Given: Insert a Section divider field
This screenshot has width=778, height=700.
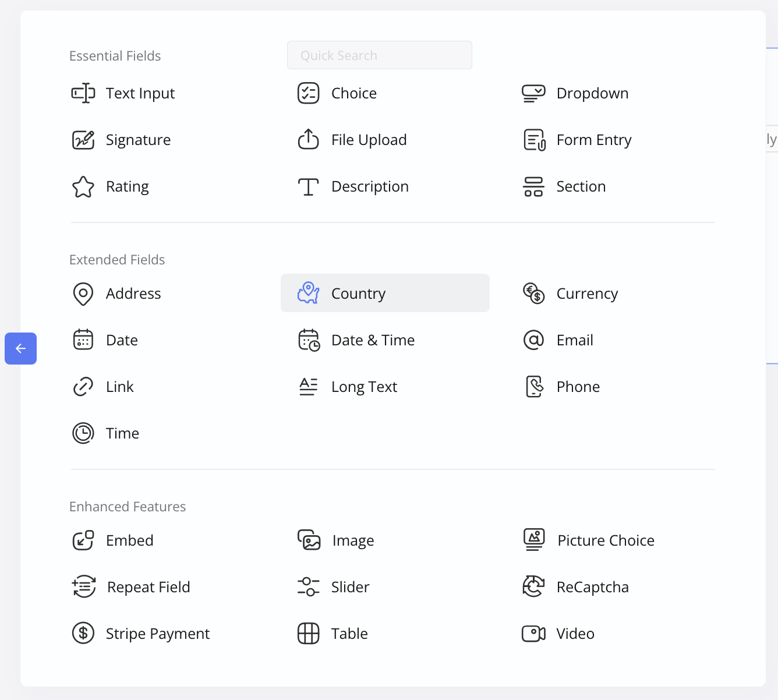Looking at the screenshot, I should click(581, 186).
